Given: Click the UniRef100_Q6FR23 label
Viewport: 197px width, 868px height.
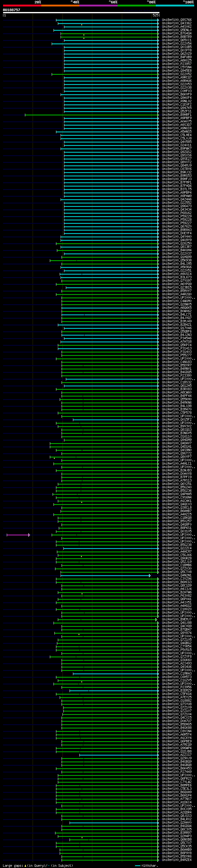Looking at the screenshot, I should coord(177,779).
